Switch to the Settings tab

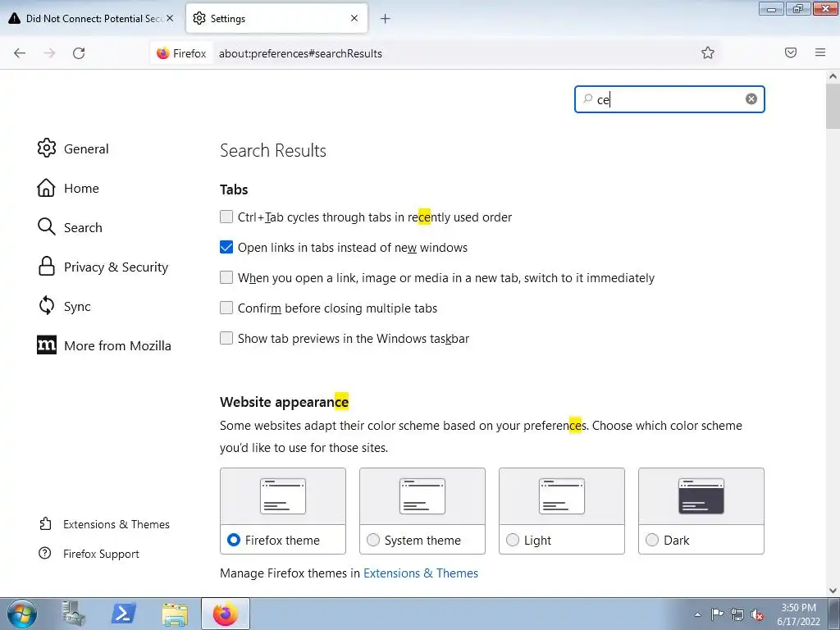coord(276,19)
